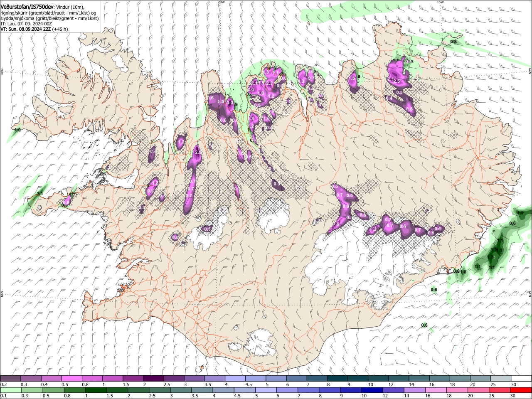
Task: Click the '0.8' rain value off the northeast coast
Action: click(453, 42)
